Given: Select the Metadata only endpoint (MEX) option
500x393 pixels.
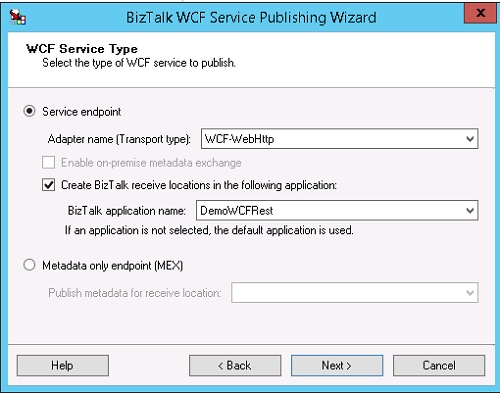Looking at the screenshot, I should click(29, 265).
